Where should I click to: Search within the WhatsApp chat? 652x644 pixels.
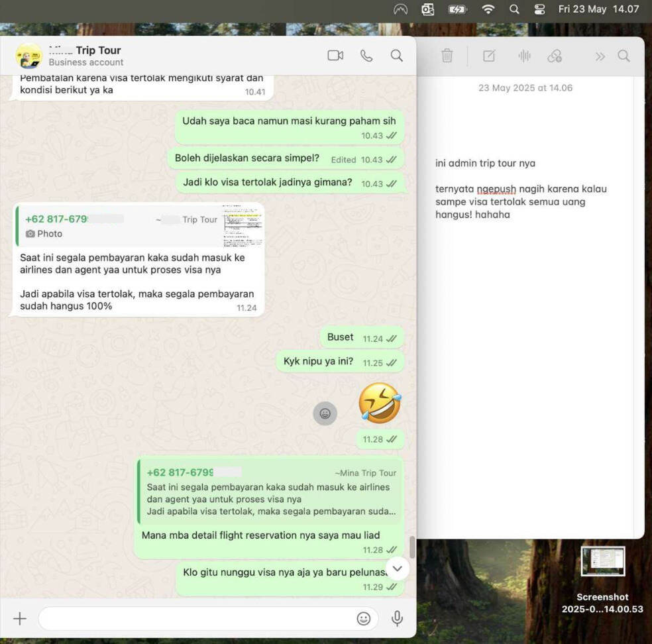(397, 56)
